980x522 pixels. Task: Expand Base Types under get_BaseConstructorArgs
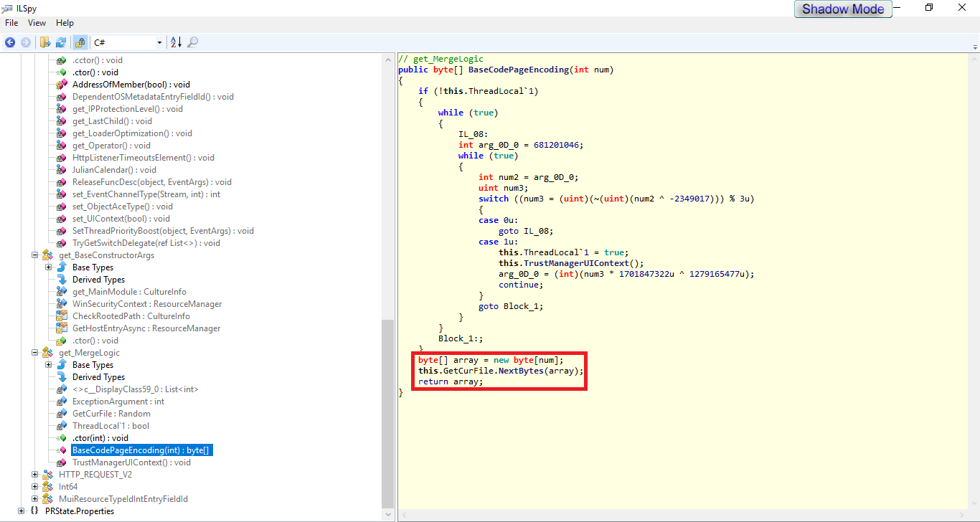[x=48, y=267]
